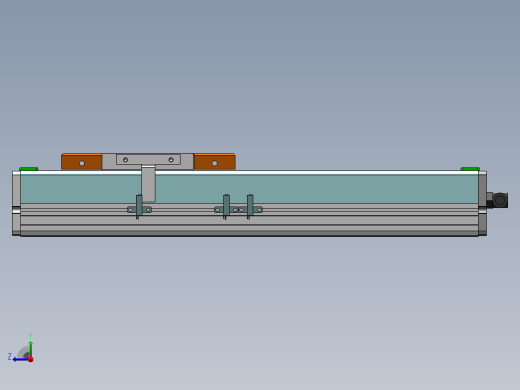Image resolution: width=520 pixels, height=390 pixels.
Task: Click the hole in the left orange block
Action: click(82, 163)
